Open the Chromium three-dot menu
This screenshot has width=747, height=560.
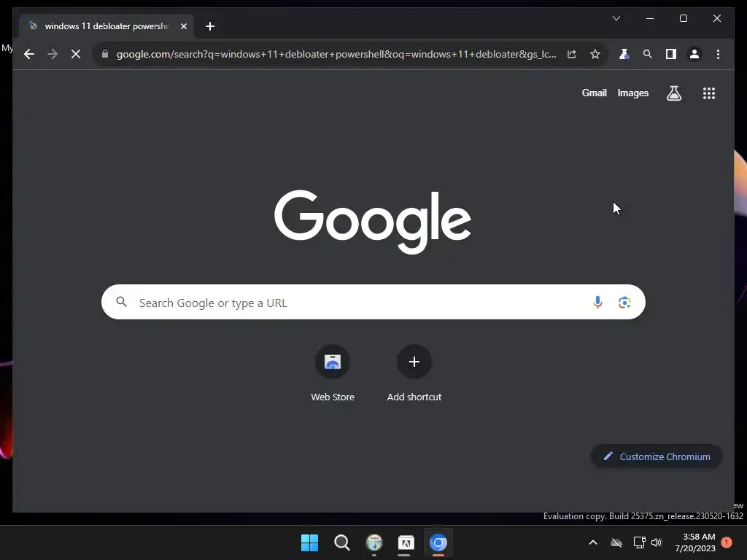718,54
